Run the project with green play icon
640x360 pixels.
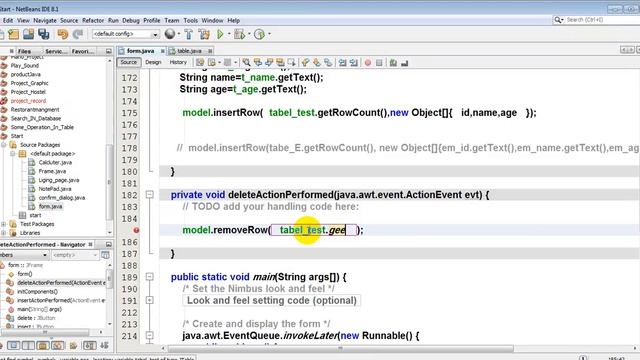point(220,34)
